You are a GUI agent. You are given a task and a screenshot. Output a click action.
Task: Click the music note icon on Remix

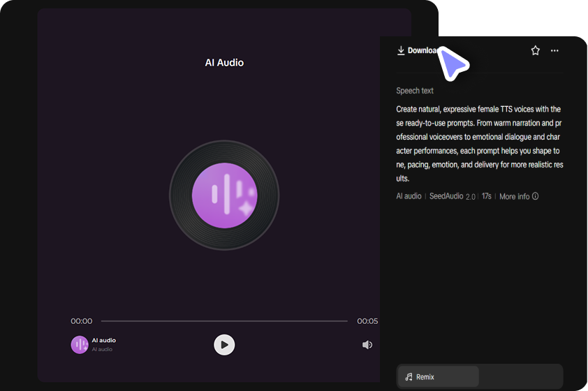pyautogui.click(x=409, y=377)
